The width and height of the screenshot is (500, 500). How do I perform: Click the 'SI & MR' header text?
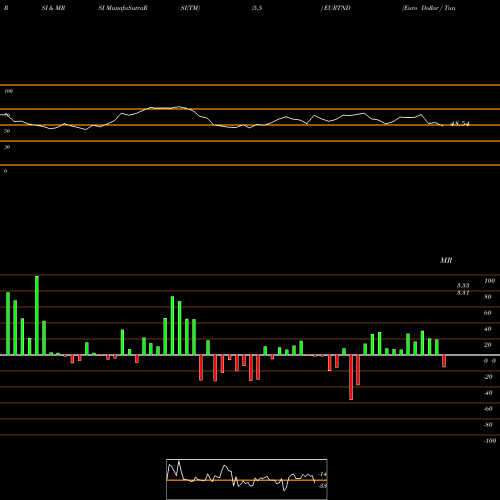[x=53, y=8]
